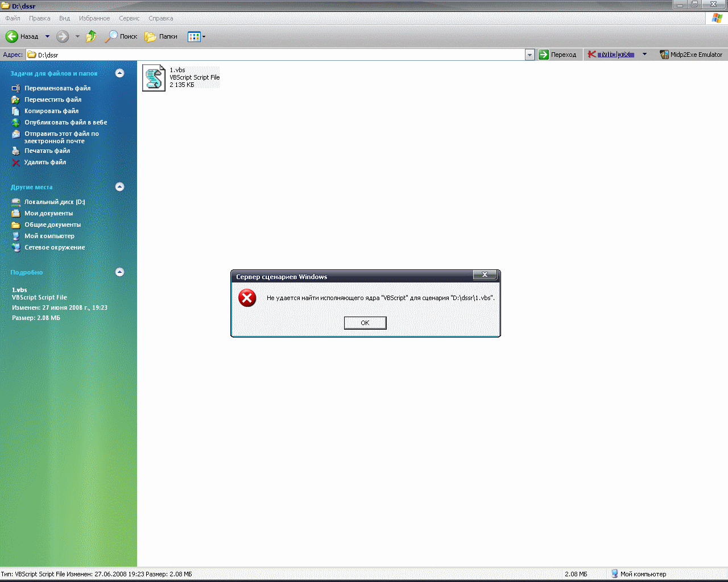This screenshot has width=728, height=582.
Task: Click the MidpX toolbar logo
Action: click(610, 55)
